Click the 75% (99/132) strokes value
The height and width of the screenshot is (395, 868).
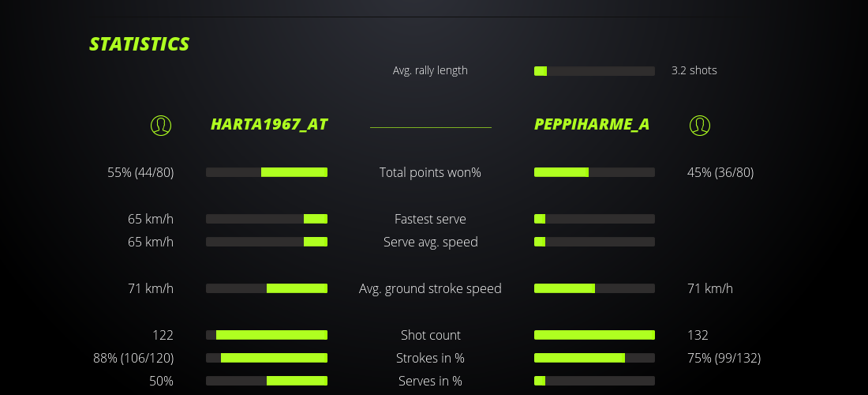pyautogui.click(x=724, y=358)
